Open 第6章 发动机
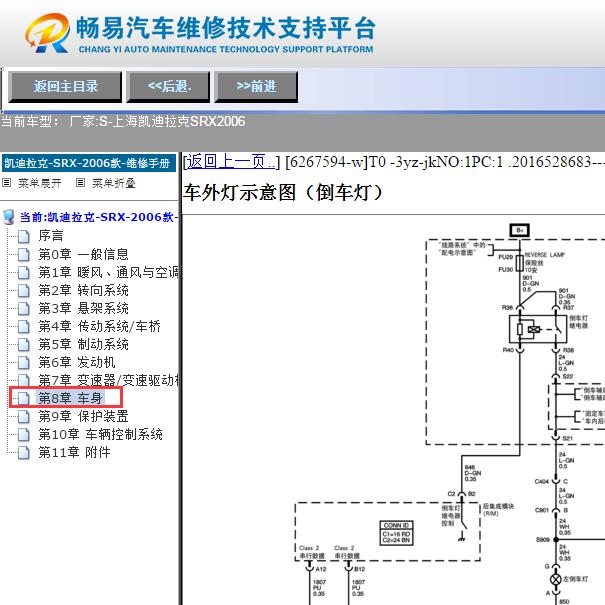 76,362
